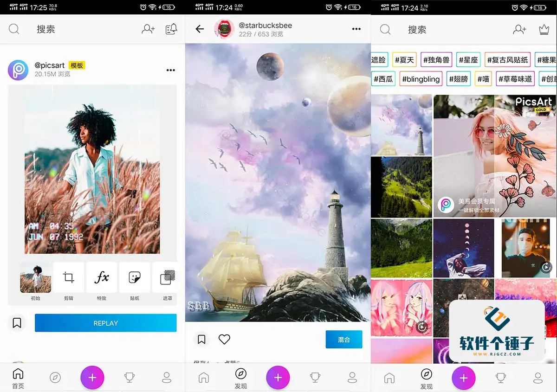Open the sticker notifications icon on home screen
Screen dimensions: 557x392
click(171, 29)
